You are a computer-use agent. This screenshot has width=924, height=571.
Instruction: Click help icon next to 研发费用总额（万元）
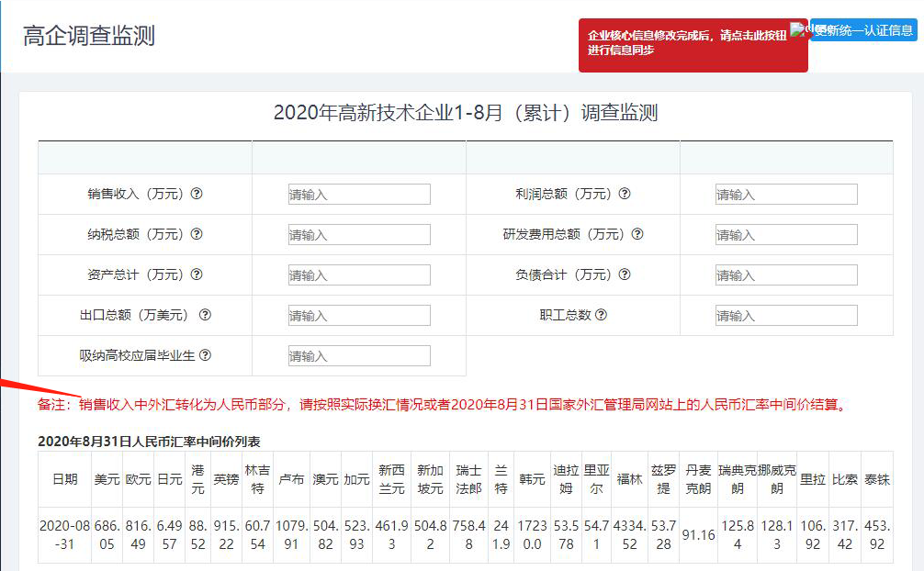pos(637,234)
